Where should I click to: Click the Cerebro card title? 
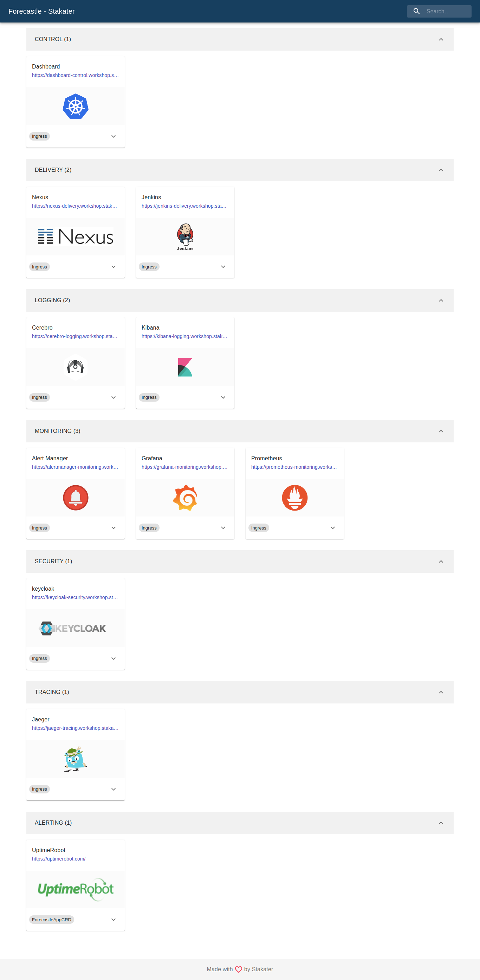[x=42, y=328]
